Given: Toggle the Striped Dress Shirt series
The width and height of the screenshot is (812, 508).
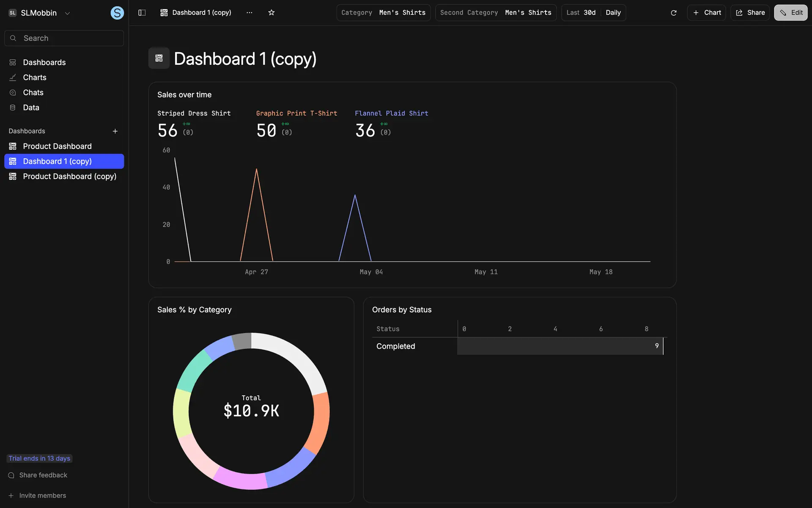Looking at the screenshot, I should pyautogui.click(x=194, y=113).
